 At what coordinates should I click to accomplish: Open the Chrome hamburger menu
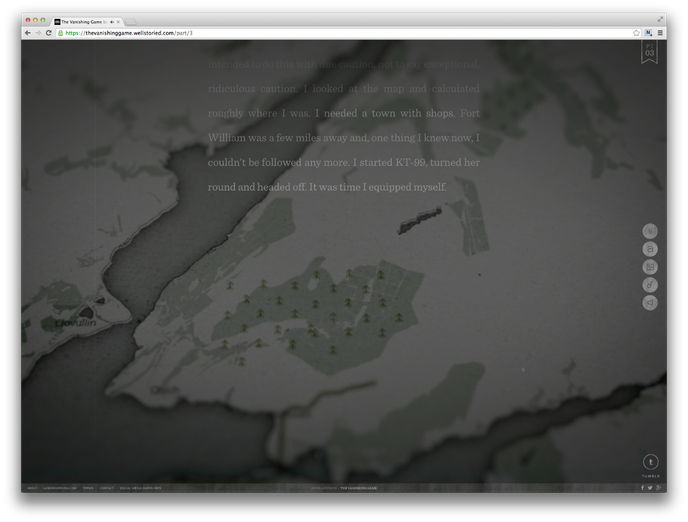click(660, 33)
